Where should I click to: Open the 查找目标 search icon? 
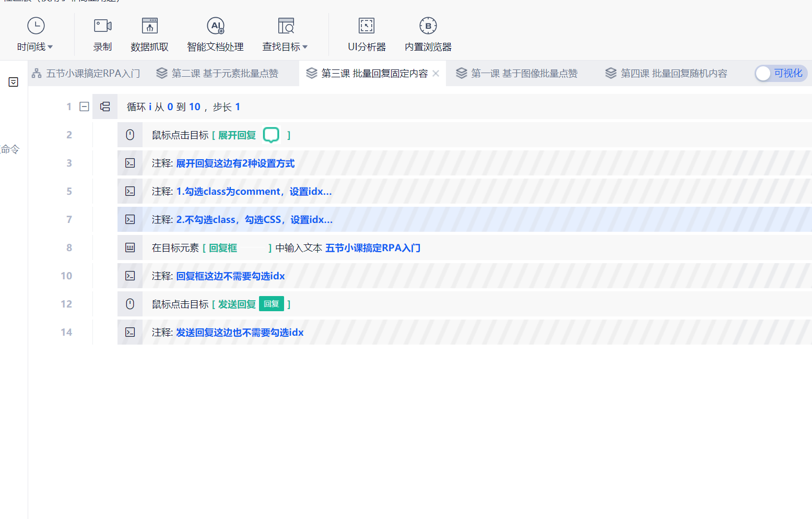286,26
